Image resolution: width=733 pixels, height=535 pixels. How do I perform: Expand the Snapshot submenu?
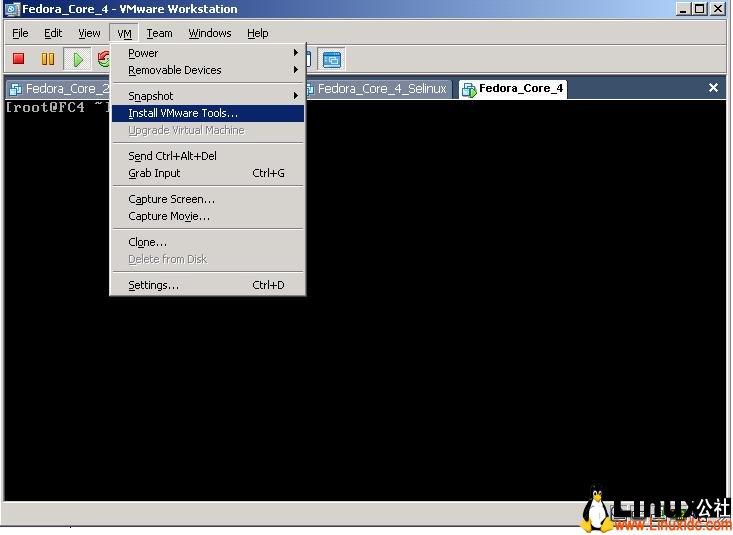(208, 96)
